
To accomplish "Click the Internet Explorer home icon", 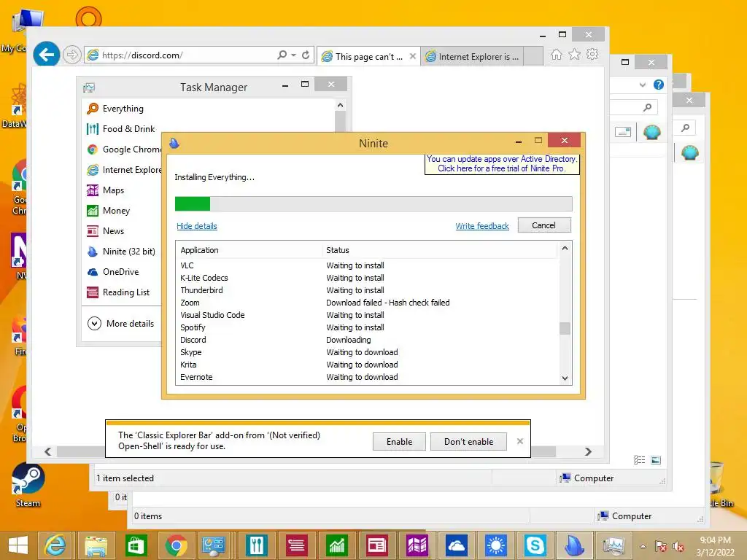I will (x=556, y=54).
